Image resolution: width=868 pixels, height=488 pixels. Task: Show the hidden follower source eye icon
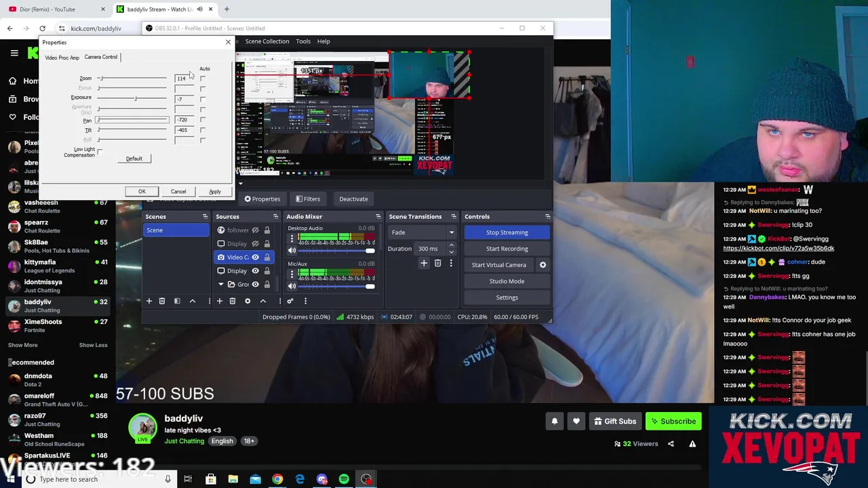[256, 230]
